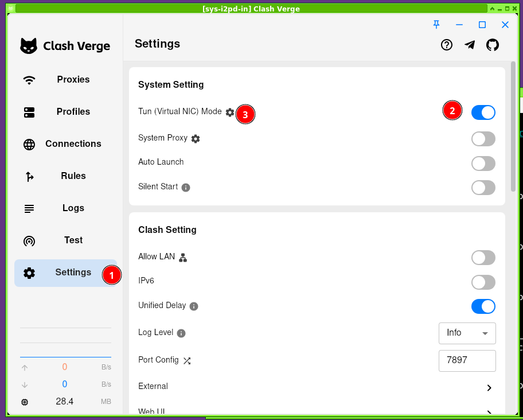Click the 28.4 memory usage value
This screenshot has width=523, height=420.
[x=65, y=401]
